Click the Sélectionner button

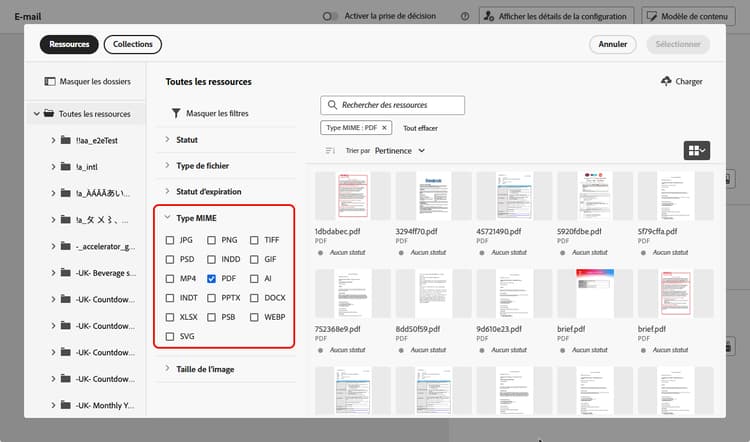pyautogui.click(x=678, y=44)
